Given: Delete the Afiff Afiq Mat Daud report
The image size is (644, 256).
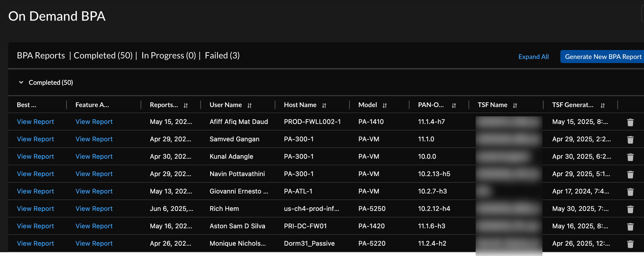Looking at the screenshot, I should tap(630, 122).
